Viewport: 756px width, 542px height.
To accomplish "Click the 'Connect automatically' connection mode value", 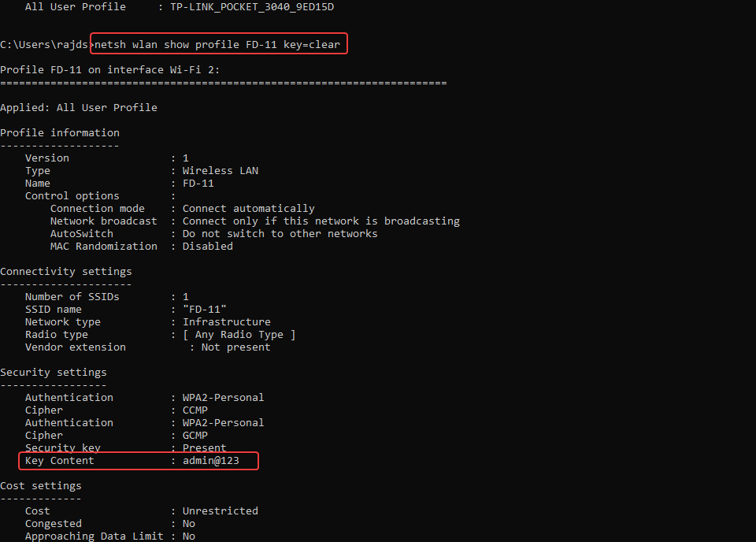I will 249,208.
